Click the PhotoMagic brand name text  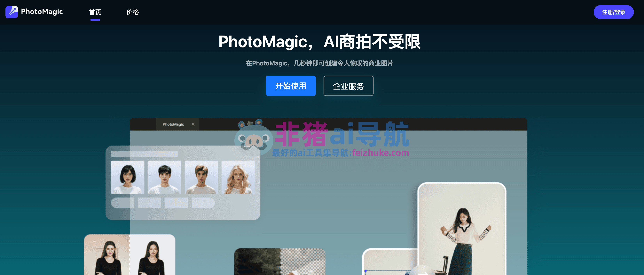click(x=42, y=12)
